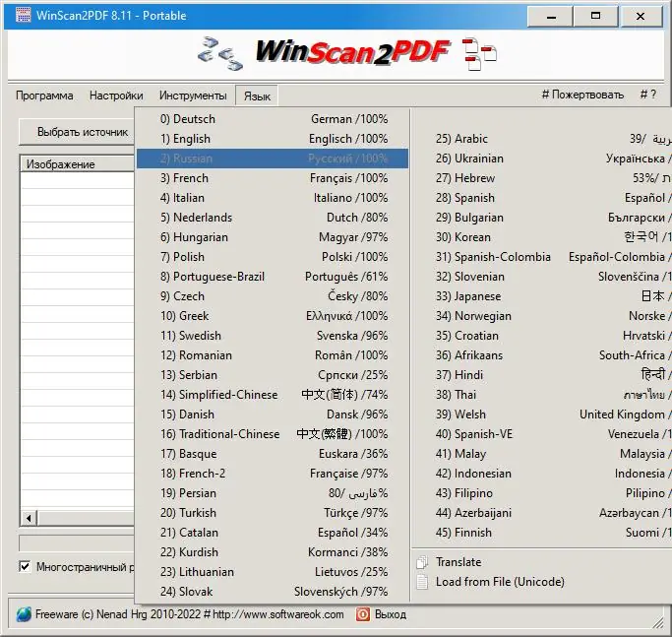Viewport: 672px width, 637px height.
Task: Select 14) Simplified-Chinese language
Action: (273, 395)
